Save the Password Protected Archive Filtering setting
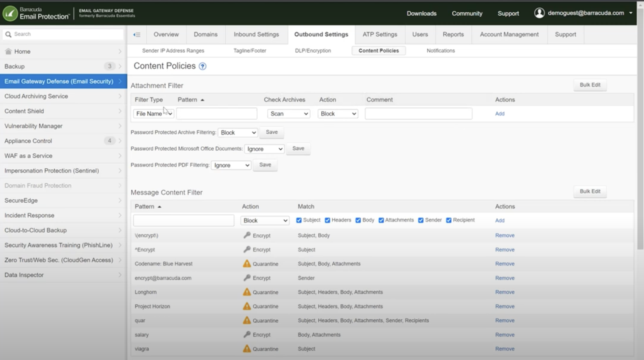The width and height of the screenshot is (644, 360). [272, 132]
